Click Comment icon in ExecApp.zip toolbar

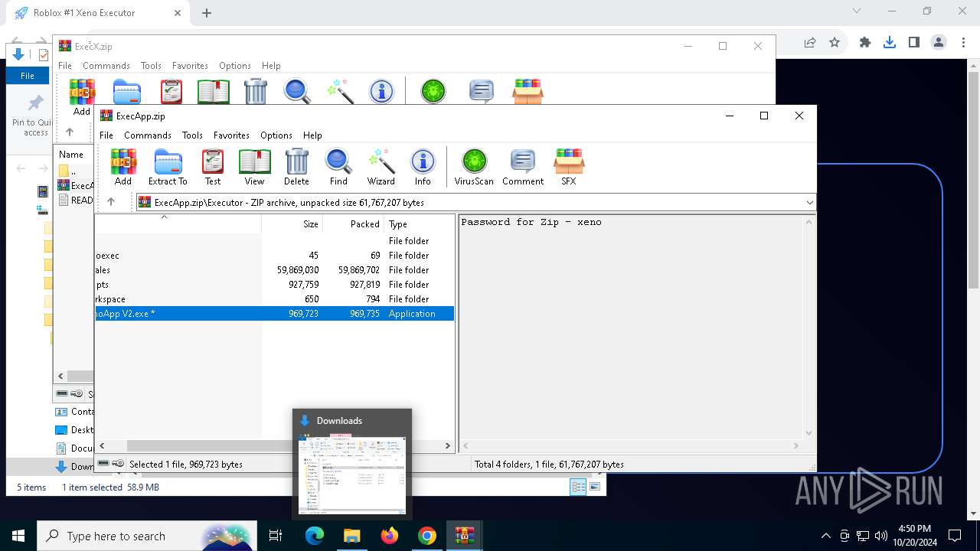point(523,167)
